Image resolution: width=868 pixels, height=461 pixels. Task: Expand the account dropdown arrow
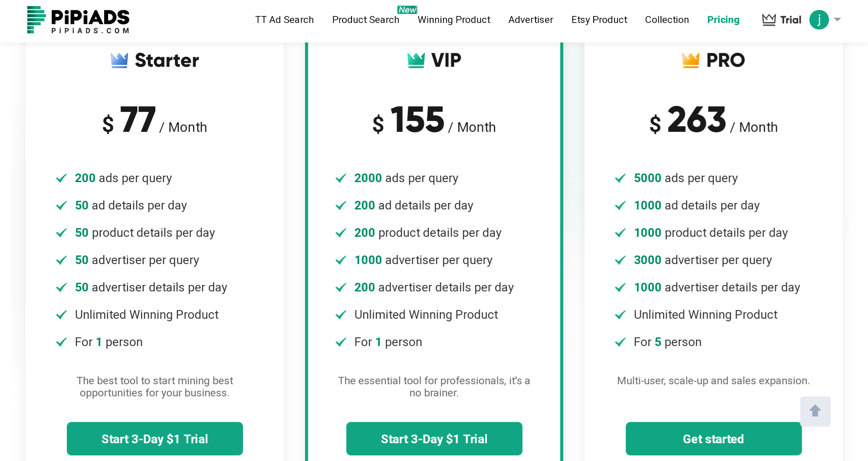(838, 20)
